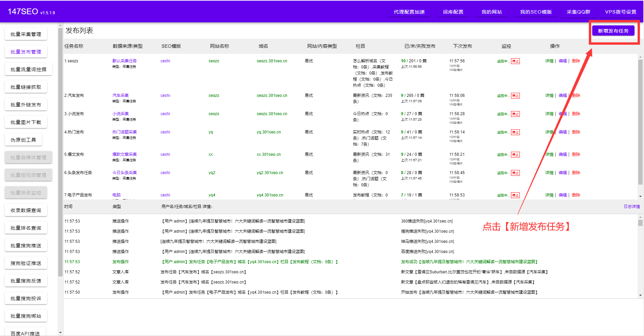This screenshot has width=644, height=336.
Task: Click task list scrollbar down arrow
Action: point(640,196)
